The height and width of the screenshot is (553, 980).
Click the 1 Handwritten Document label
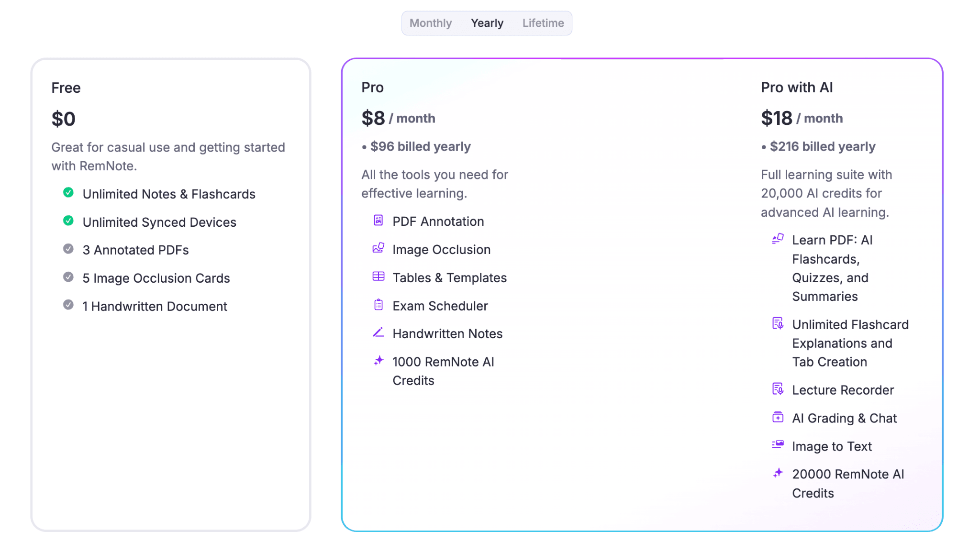pyautogui.click(x=155, y=307)
